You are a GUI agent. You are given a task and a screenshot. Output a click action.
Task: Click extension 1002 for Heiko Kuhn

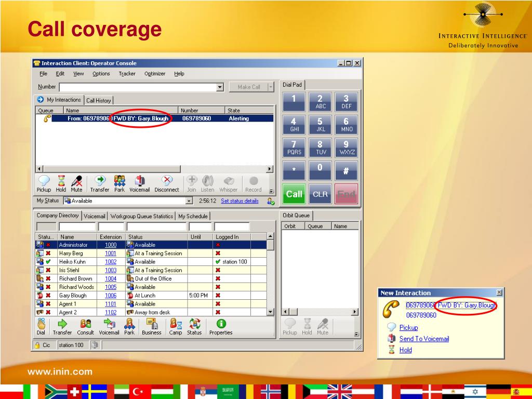[x=111, y=262]
